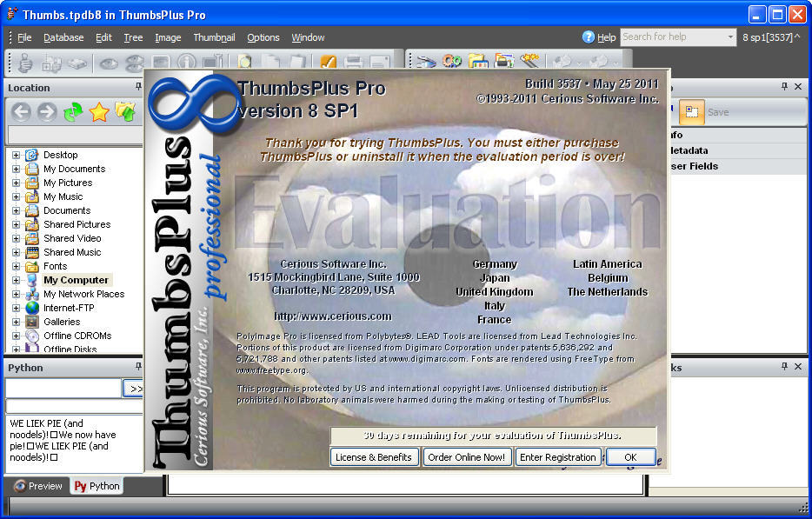Viewport: 812px width, 519px height.
Task: Expand the My Documents tree node
Action: [x=16, y=169]
